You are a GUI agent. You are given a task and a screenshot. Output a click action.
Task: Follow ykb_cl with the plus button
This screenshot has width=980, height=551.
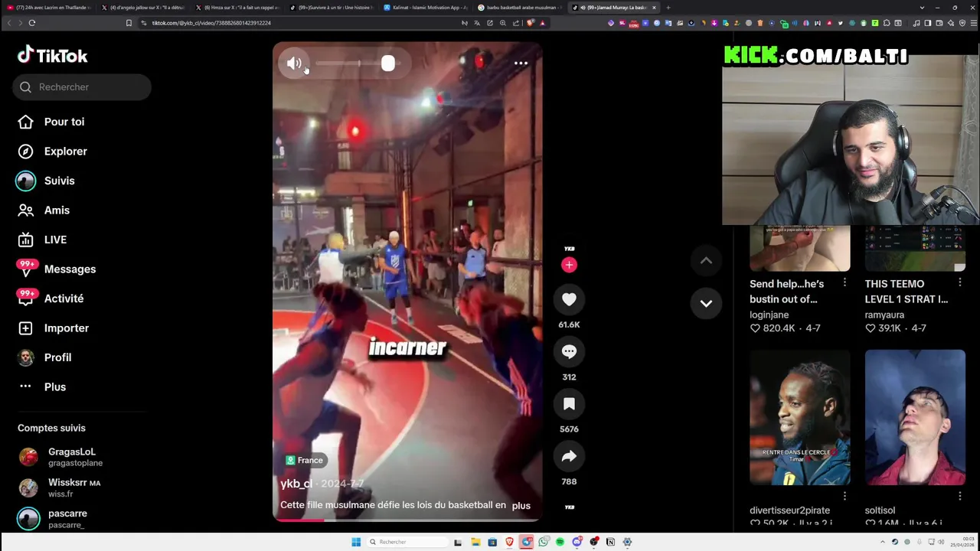569,265
